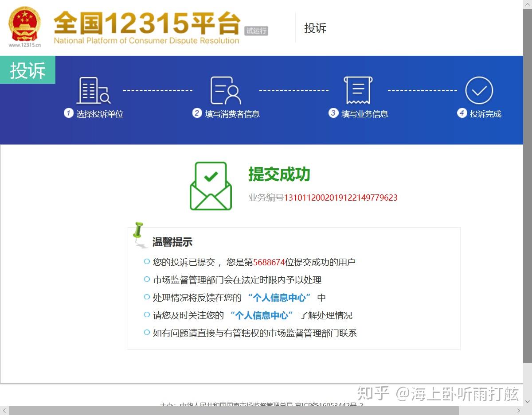Click the consumer info form icon
This screenshot has width=532, height=415.
pyautogui.click(x=226, y=90)
